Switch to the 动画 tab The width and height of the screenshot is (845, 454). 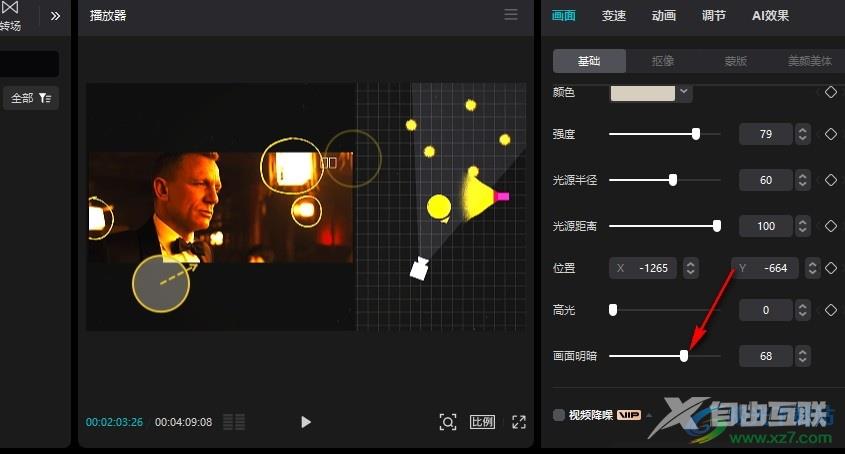click(x=664, y=16)
